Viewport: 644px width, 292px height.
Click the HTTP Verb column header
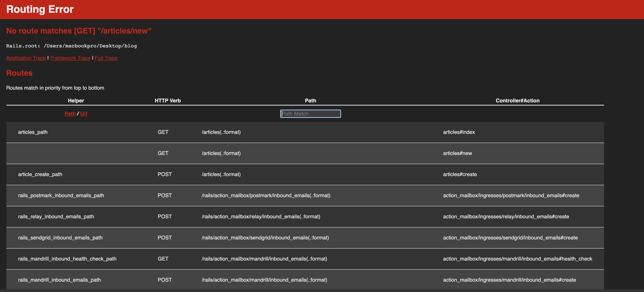168,101
